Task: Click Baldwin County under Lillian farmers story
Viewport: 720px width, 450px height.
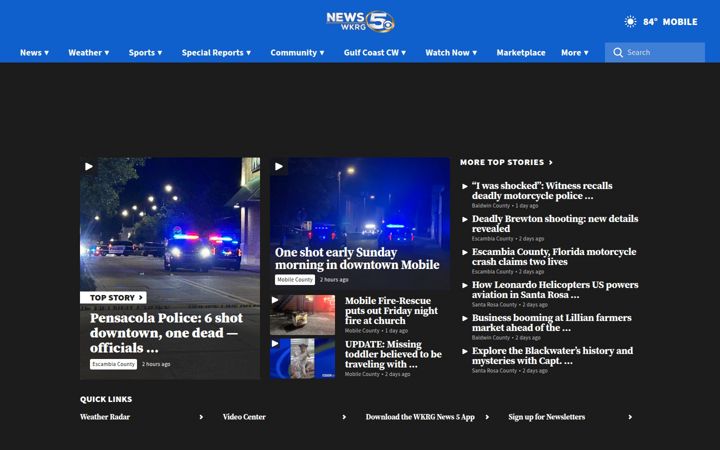Action: 490,338
